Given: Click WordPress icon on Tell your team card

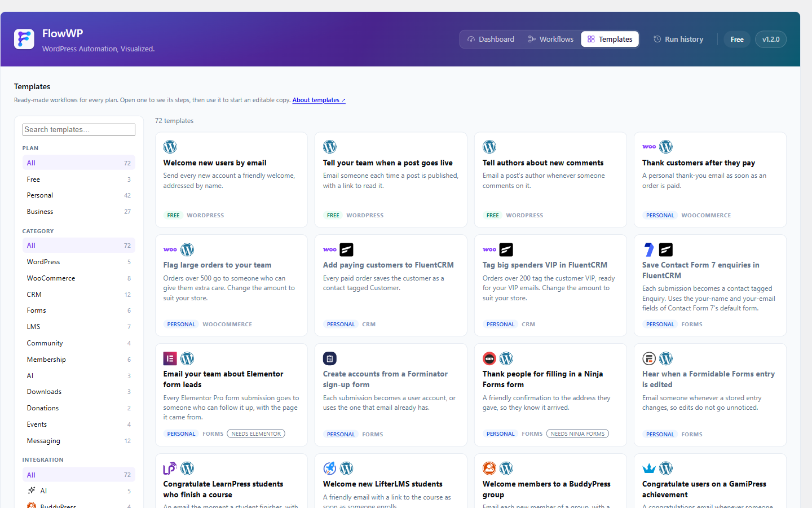Looking at the screenshot, I should point(330,147).
